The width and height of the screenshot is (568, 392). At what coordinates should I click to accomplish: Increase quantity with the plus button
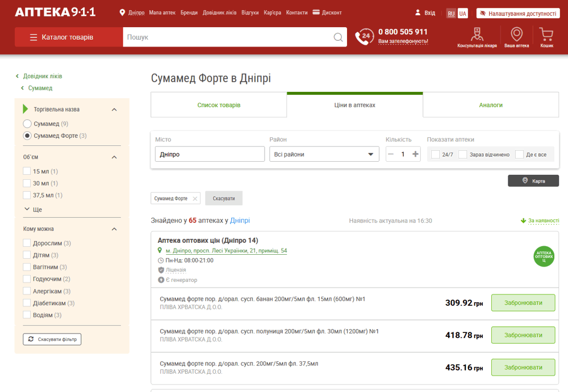415,154
